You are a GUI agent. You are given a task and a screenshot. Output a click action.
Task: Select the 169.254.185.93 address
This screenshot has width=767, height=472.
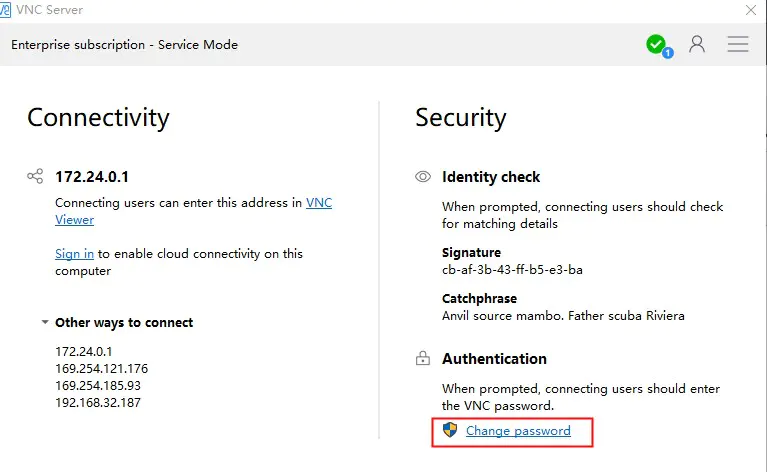tap(98, 385)
